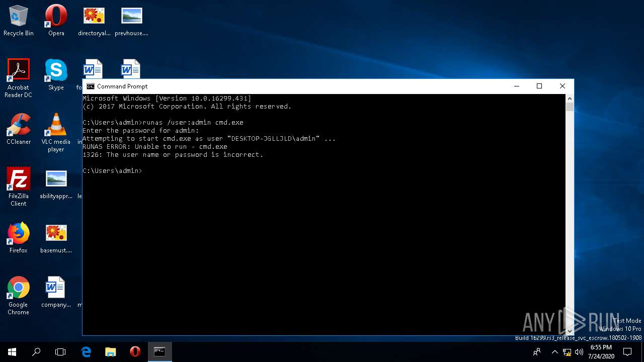Image resolution: width=644 pixels, height=362 pixels.
Task: Click the '(c) 2017 Microsoft Corporation' copyright line
Action: coord(187,107)
